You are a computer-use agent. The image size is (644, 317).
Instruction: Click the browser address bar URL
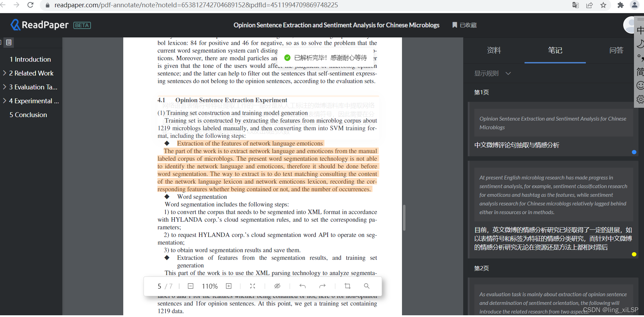pos(196,5)
